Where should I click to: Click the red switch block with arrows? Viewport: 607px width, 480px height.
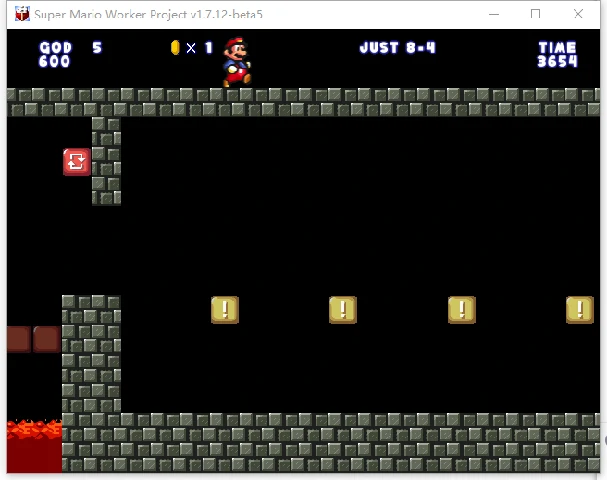click(77, 162)
